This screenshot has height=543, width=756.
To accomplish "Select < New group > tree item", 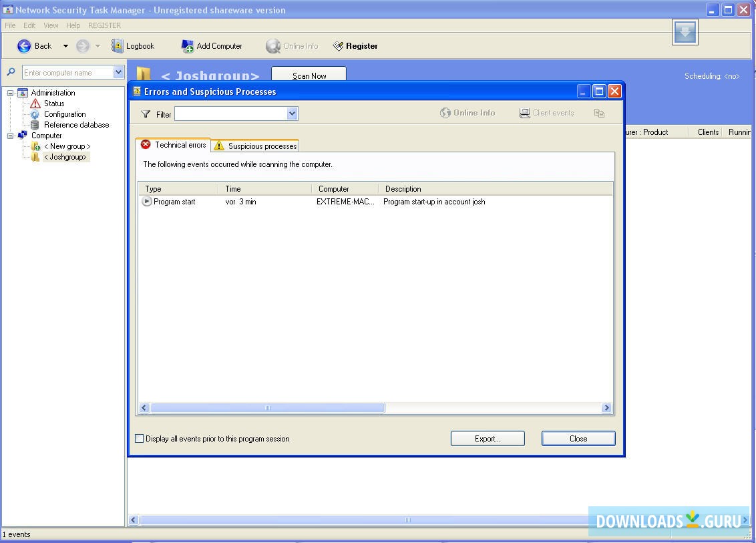I will (67, 146).
